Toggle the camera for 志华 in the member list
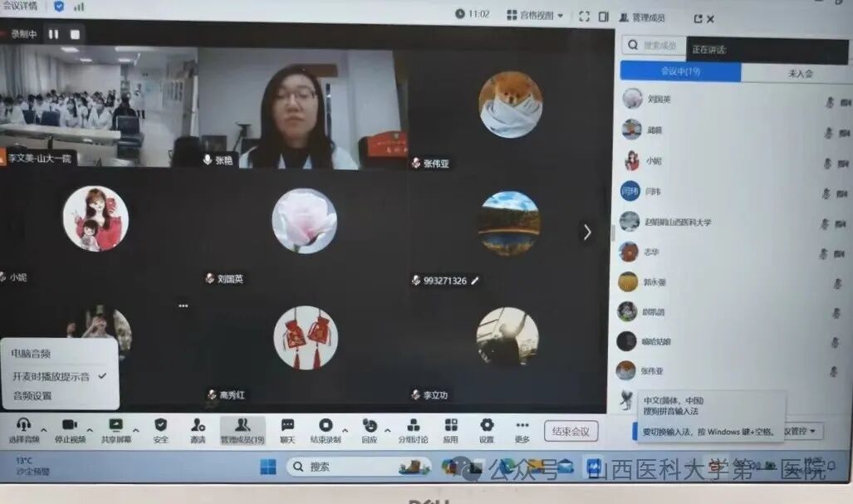The image size is (853, 504). click(x=840, y=254)
